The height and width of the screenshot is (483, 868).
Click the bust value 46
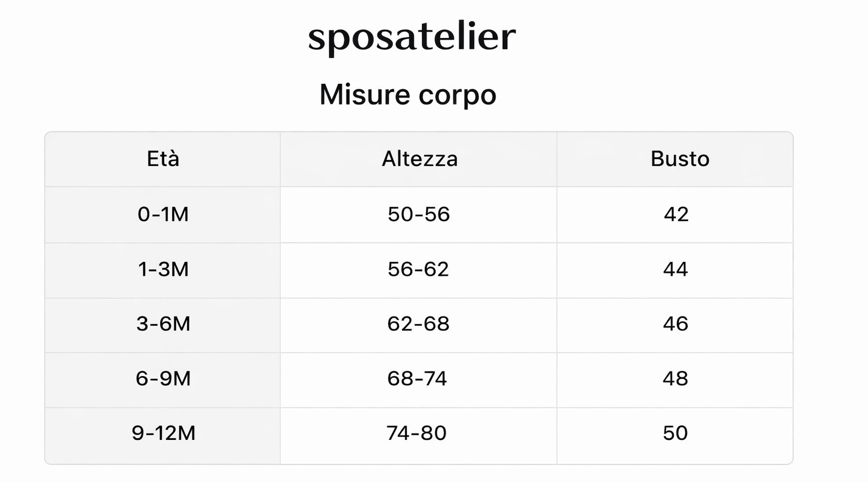click(x=675, y=324)
